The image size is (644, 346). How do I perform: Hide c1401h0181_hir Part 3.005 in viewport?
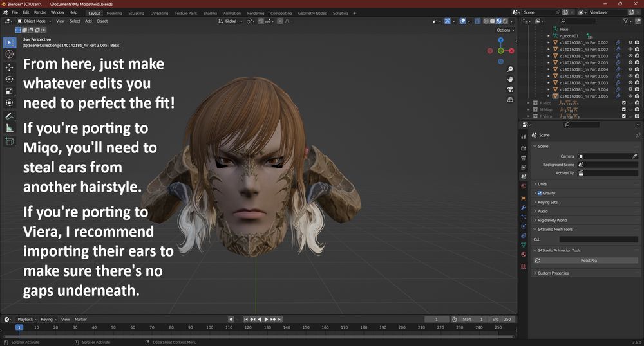pyautogui.click(x=630, y=96)
